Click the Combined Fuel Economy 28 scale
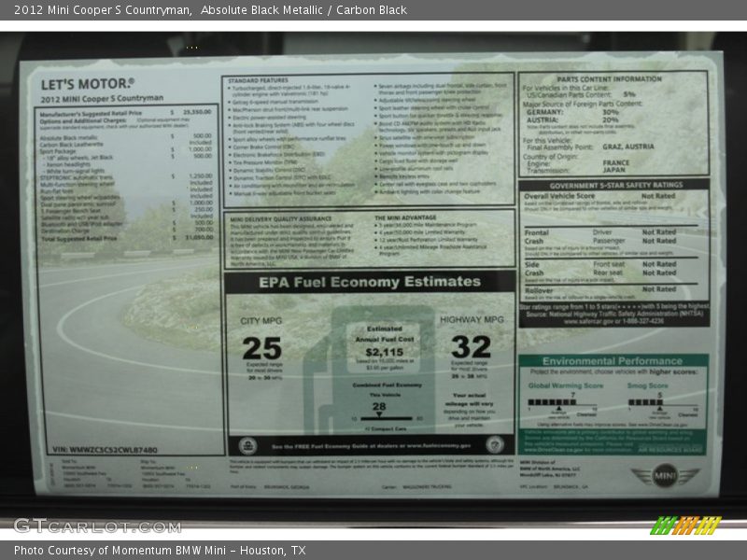747x560 pixels. click(387, 413)
